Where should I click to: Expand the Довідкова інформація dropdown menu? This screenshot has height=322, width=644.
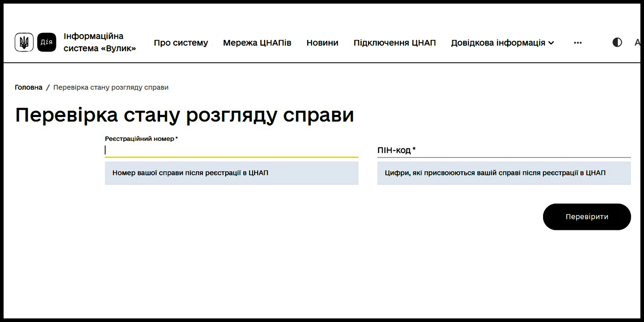tap(498, 43)
